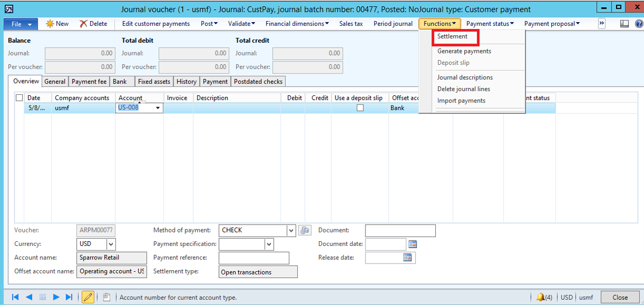Screen dimensions: 644x307
Task: Click Edit customer payments button
Action: [156, 24]
